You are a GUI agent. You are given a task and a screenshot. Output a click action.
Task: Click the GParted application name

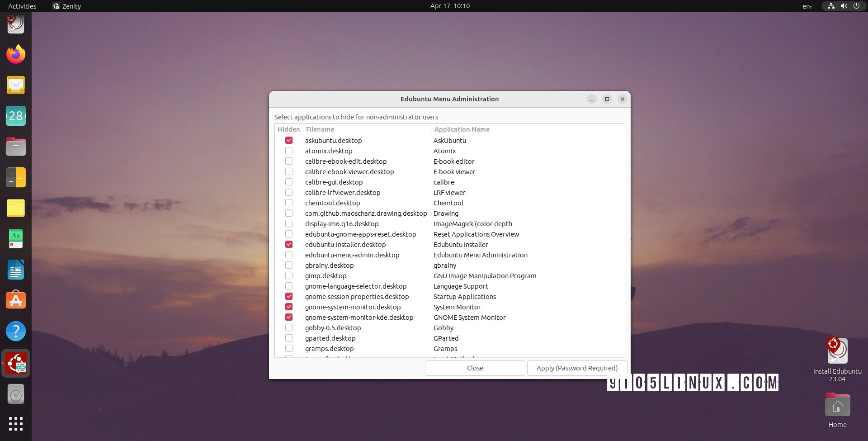446,338
